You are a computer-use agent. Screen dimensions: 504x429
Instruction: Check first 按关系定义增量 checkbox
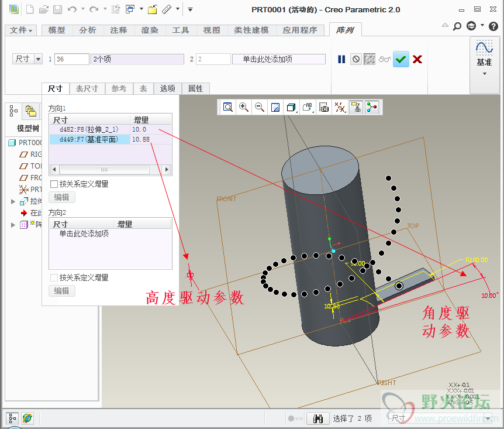pos(54,184)
